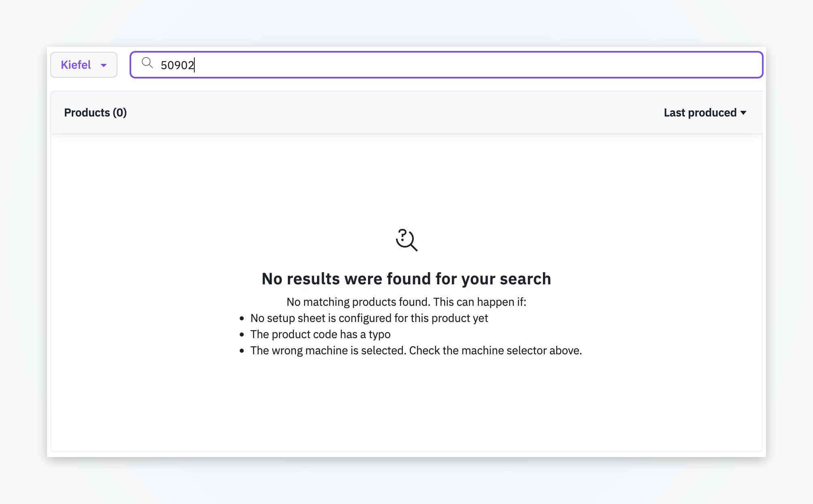Click the arrow beside Kiefel
813x504 pixels.
point(104,65)
